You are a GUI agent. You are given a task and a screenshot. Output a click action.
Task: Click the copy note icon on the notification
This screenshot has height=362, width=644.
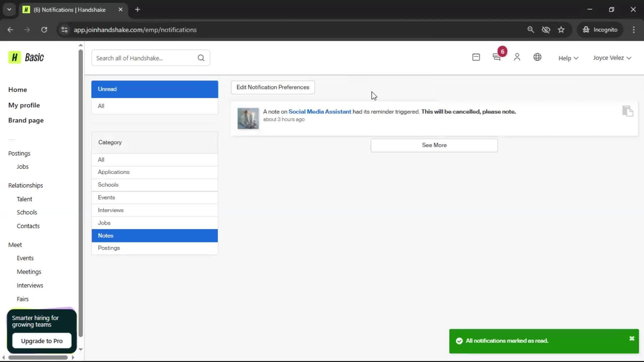tap(628, 111)
